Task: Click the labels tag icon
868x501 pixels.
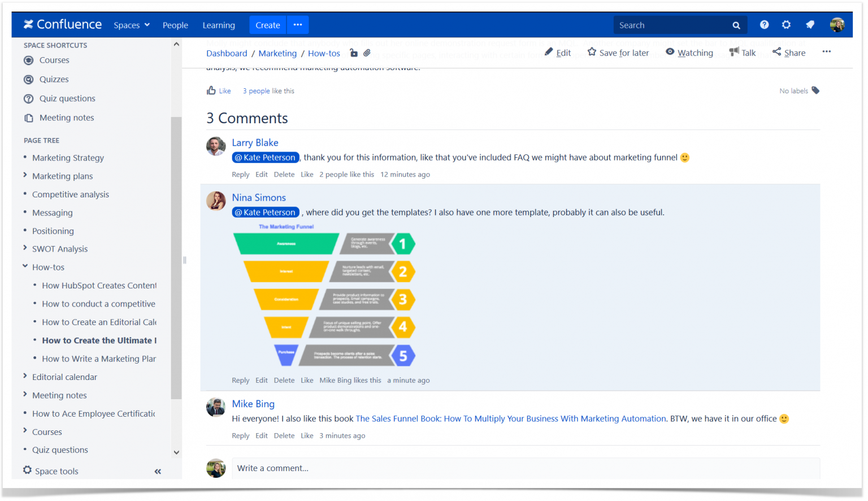Action: [x=814, y=90]
